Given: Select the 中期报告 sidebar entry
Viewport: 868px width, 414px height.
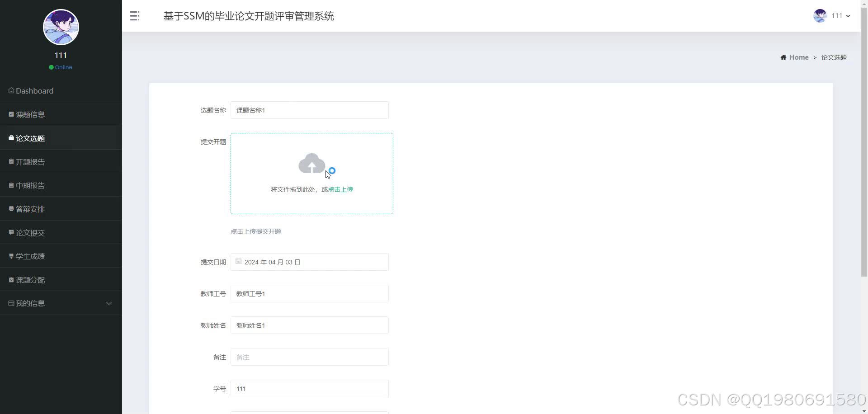Looking at the screenshot, I should (30, 185).
